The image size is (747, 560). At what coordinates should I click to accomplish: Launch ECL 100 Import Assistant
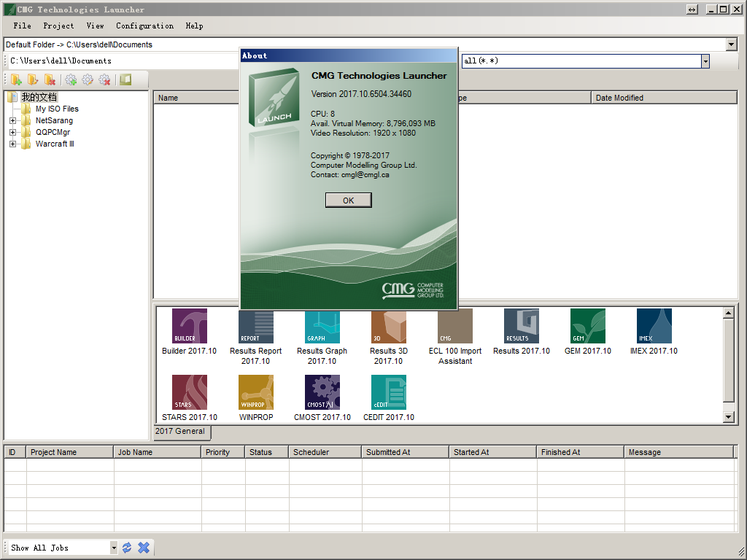455,337
